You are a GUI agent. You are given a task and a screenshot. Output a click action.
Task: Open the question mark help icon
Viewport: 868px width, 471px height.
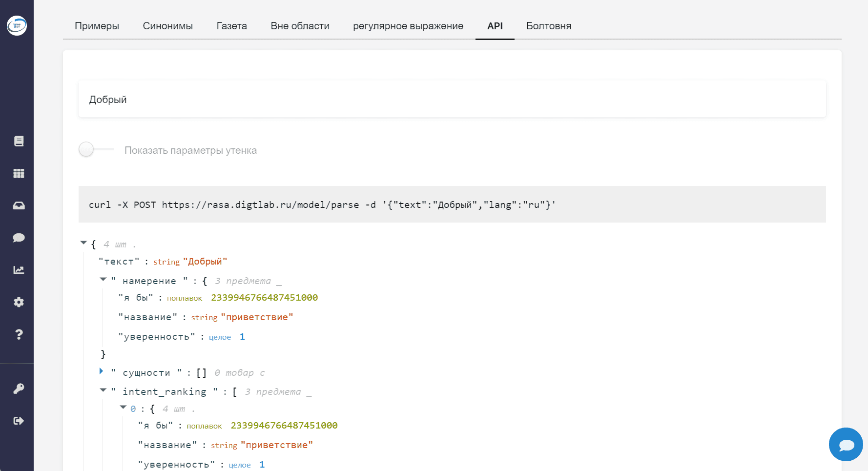(x=19, y=334)
